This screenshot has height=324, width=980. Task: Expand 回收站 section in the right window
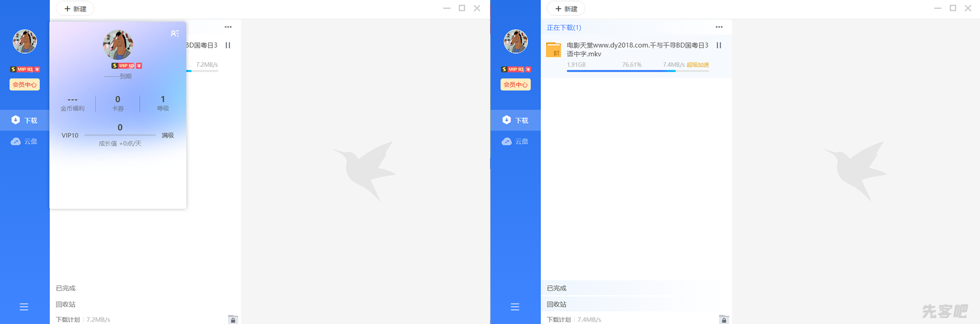556,304
